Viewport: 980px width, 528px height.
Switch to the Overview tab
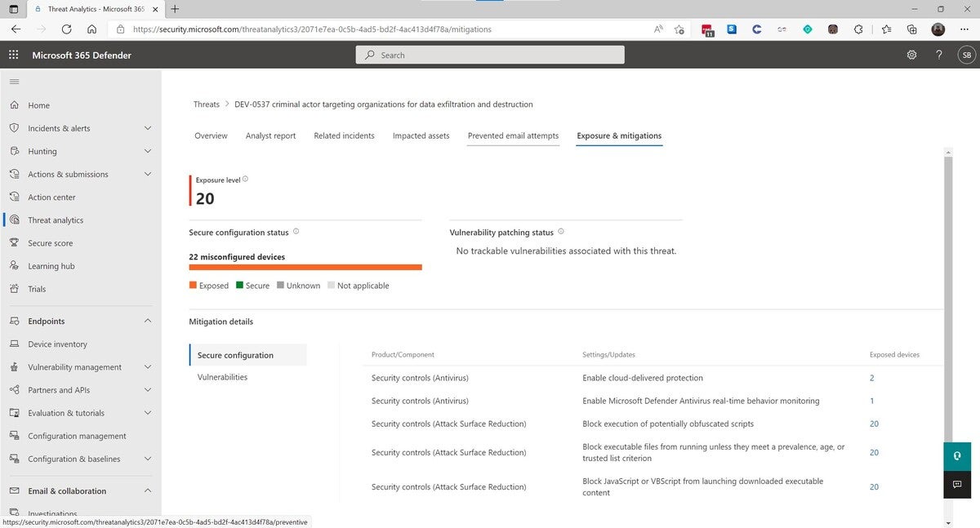point(211,135)
